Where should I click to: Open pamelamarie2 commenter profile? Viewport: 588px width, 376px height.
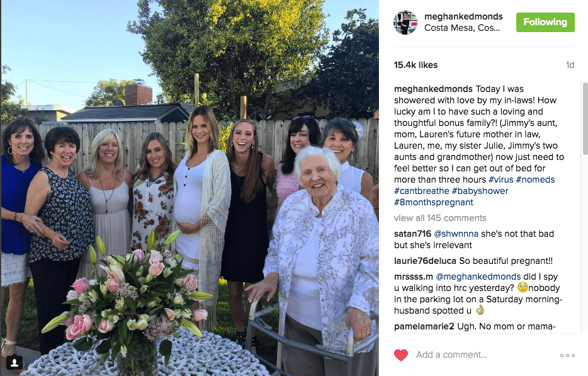click(x=424, y=326)
